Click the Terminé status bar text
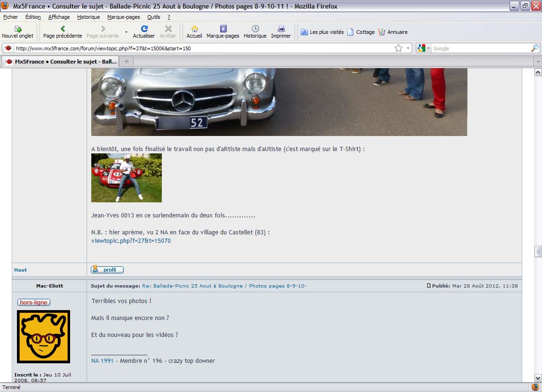 click(x=11, y=387)
